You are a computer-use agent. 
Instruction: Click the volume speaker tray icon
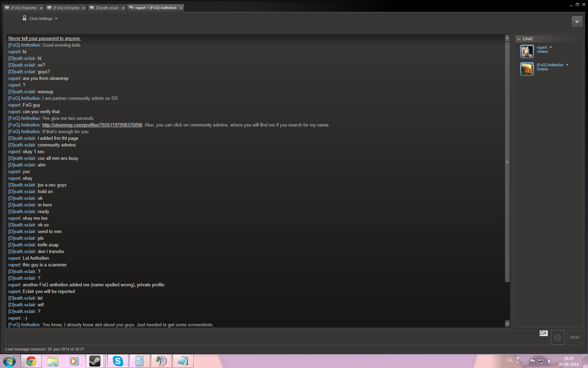point(549,361)
